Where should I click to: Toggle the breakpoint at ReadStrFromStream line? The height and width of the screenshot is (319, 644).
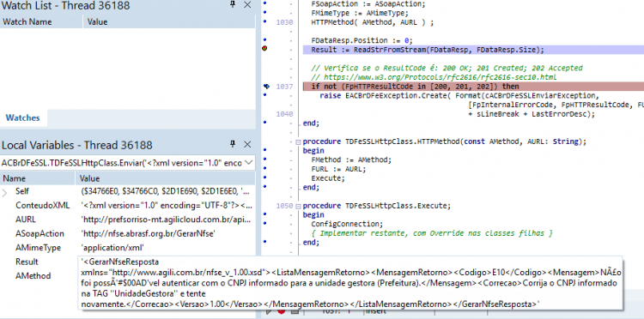264,48
